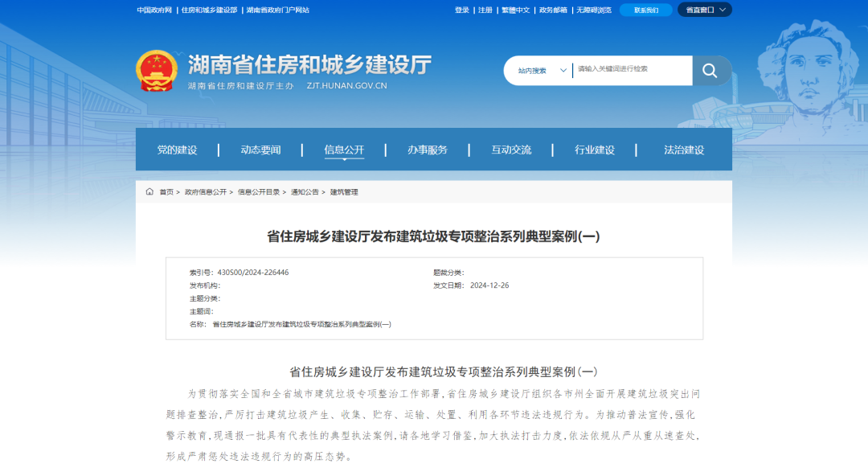This screenshot has height=472, width=868.
Task: Open the 党的建设 menu
Action: tap(177, 150)
